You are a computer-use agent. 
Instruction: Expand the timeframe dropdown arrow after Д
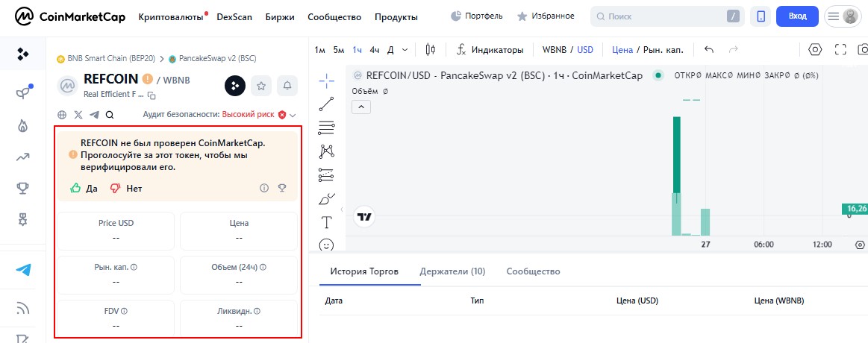405,50
